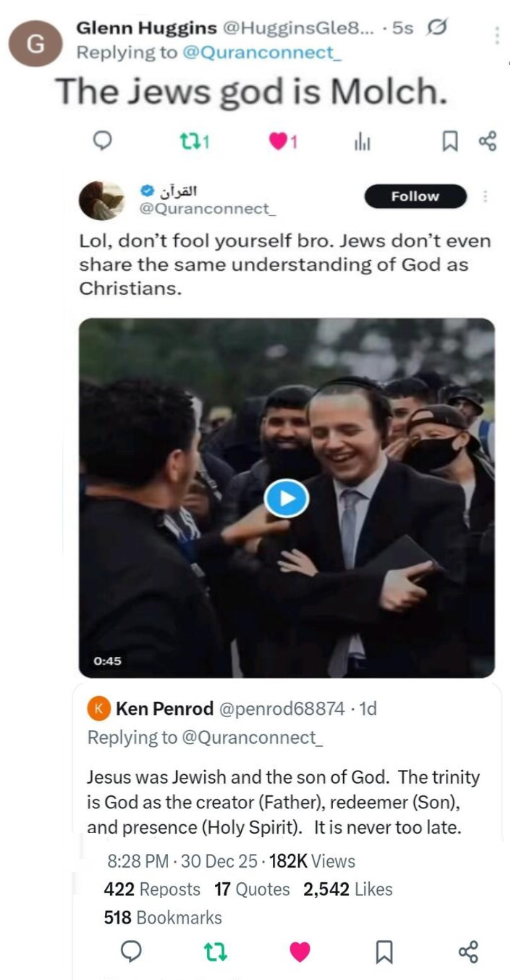This screenshot has width=511, height=980.
Task: Toggle the like heart on Glenn Huggins' reply
Action: [x=278, y=142]
